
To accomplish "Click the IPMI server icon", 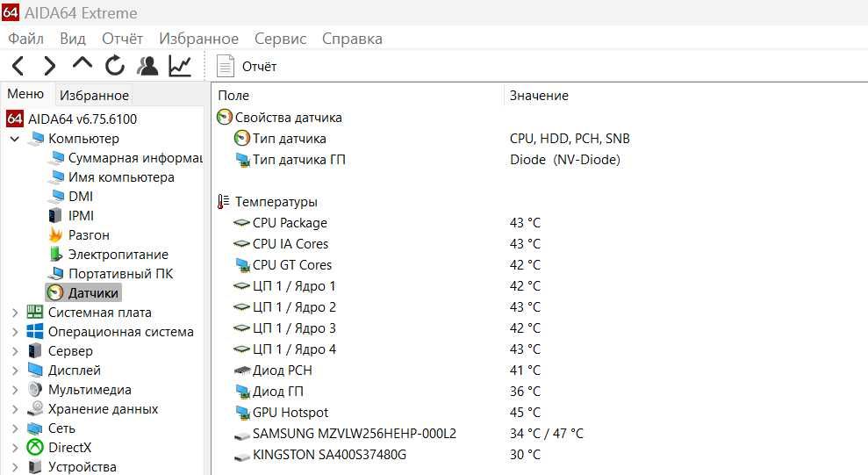I will (55, 215).
